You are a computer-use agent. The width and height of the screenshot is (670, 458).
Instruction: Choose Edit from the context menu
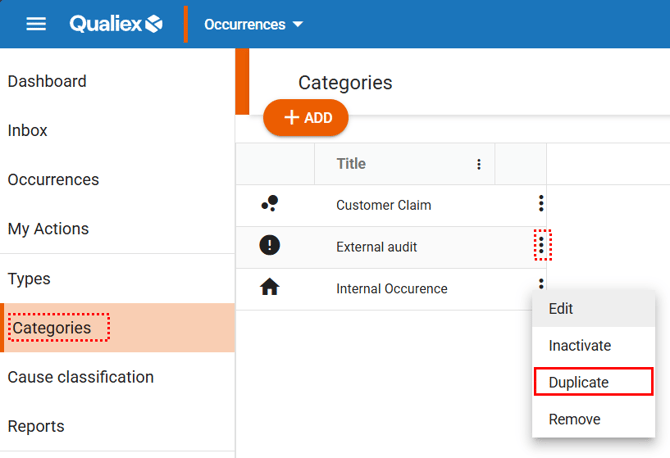point(561,309)
